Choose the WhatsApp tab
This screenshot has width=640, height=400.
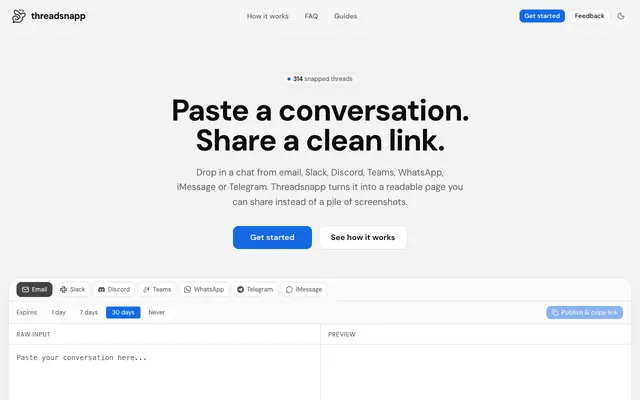(204, 289)
